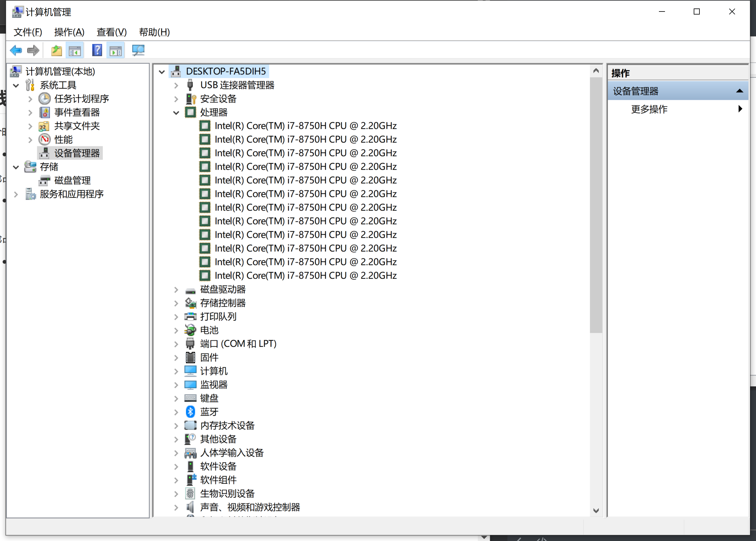
Task: Open the 操作(A) menu
Action: tap(69, 32)
